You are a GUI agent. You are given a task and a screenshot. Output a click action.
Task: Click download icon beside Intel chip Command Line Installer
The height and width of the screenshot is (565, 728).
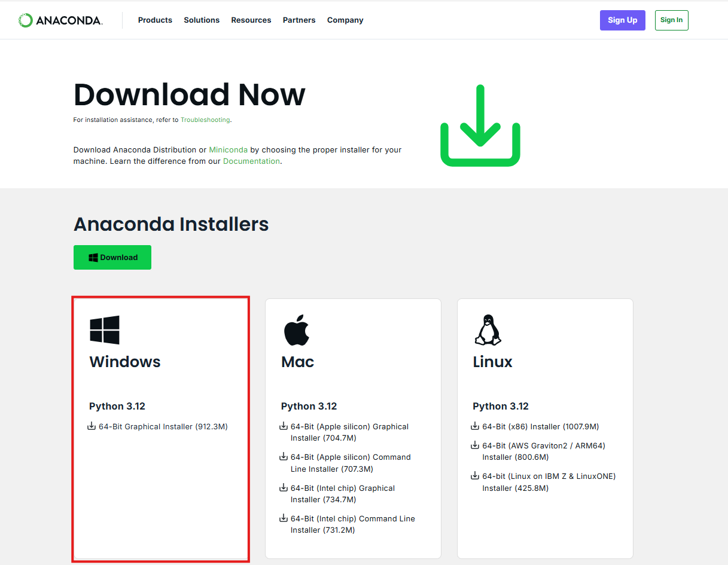[284, 518]
